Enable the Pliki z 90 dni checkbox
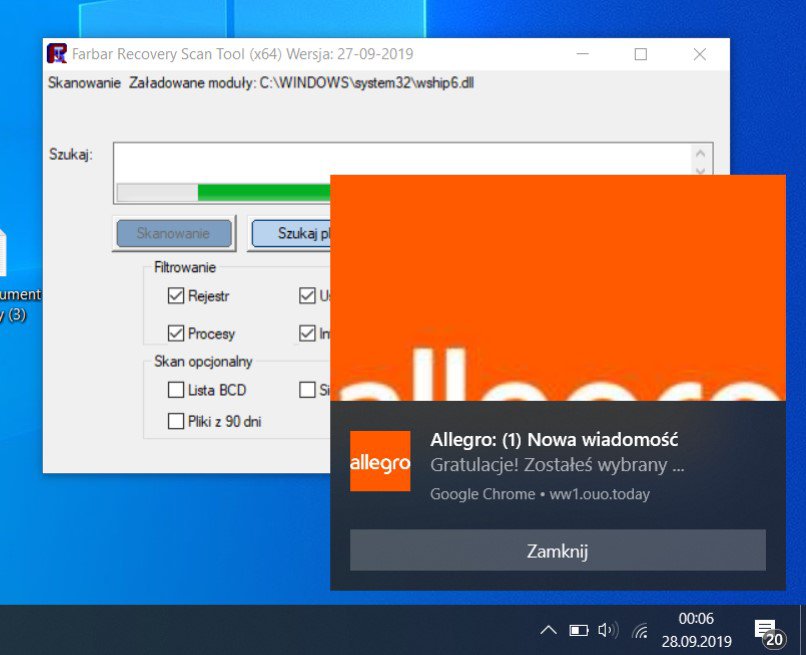806x655 pixels. [176, 421]
